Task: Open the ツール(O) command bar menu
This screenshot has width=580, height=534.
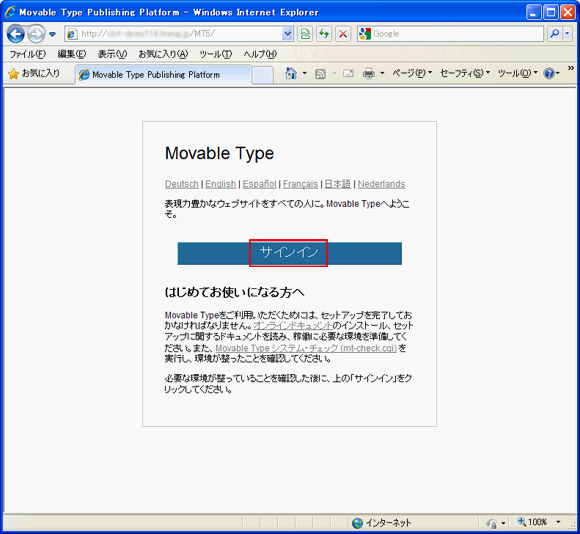Action: click(x=517, y=73)
